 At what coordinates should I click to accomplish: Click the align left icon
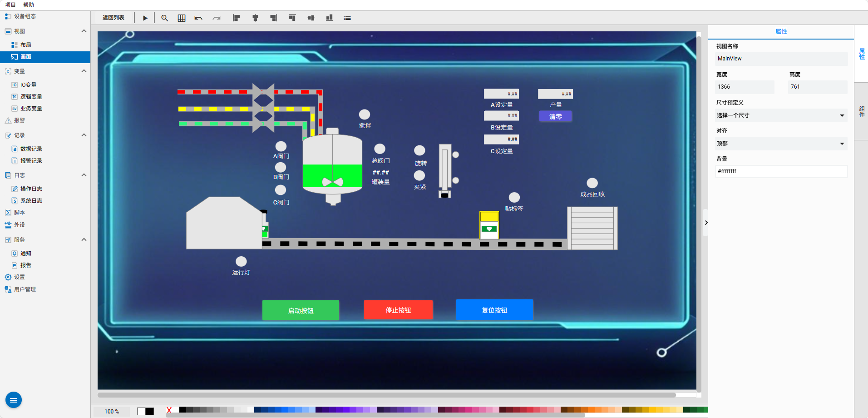(236, 18)
